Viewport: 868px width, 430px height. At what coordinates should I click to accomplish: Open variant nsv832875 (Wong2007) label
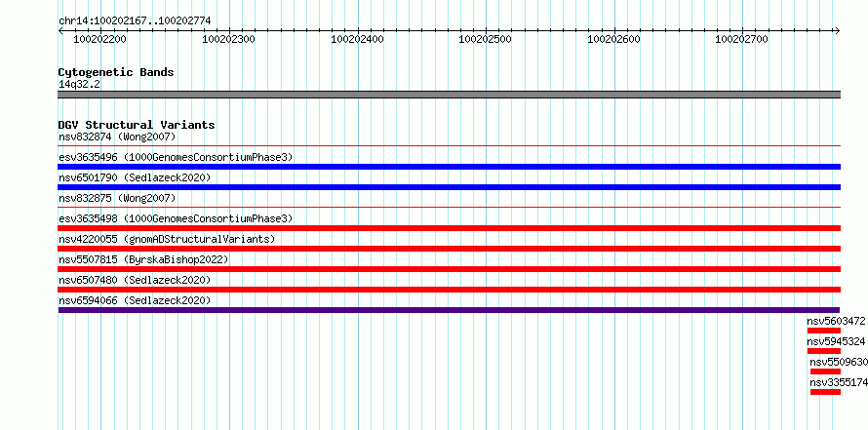(117, 198)
